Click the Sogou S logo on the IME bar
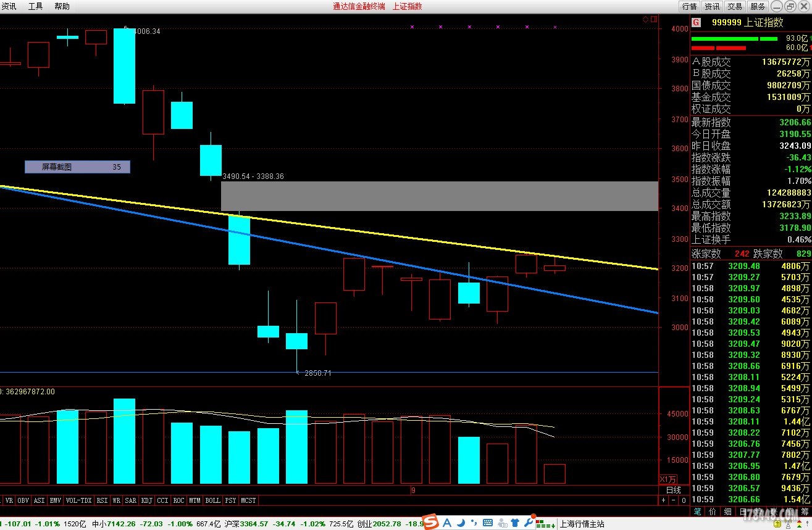Image resolution: width=812 pixels, height=530 pixels. [x=430, y=522]
